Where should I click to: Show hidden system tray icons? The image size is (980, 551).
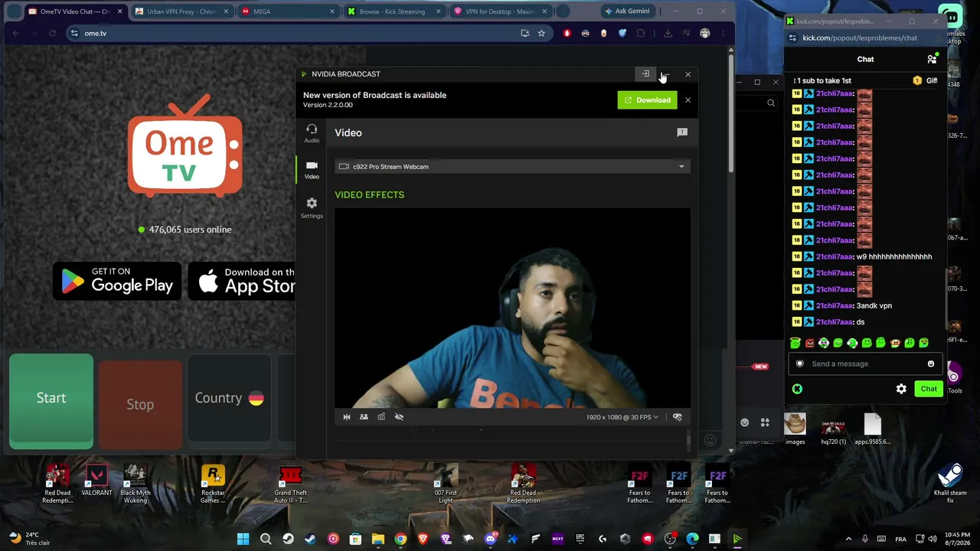pyautogui.click(x=848, y=539)
